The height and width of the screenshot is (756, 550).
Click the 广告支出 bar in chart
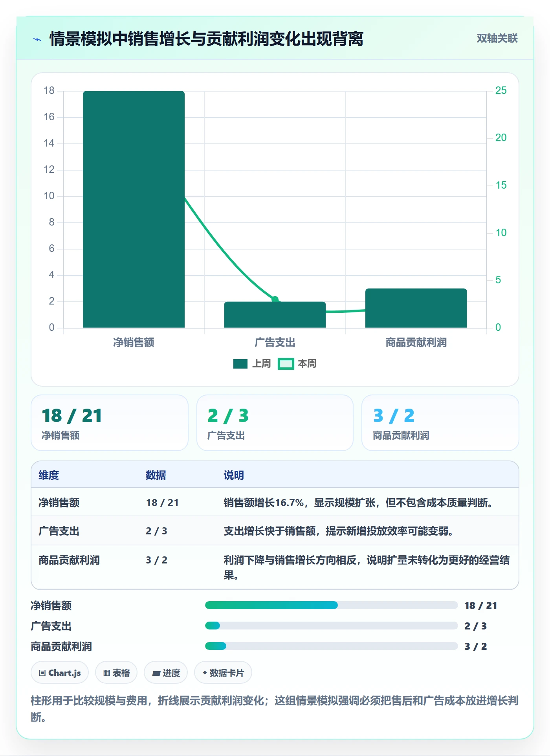[275, 315]
